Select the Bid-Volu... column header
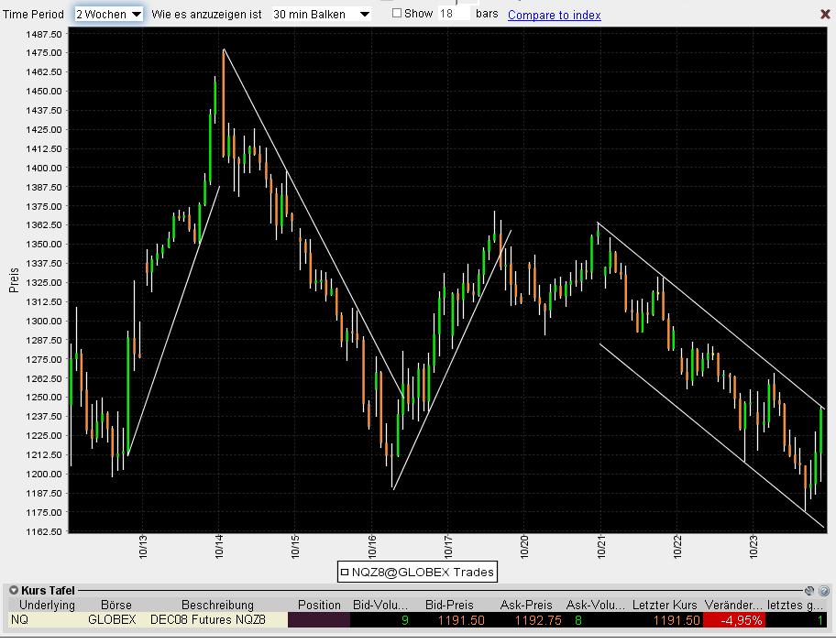This screenshot has width=836, height=644. point(380,606)
